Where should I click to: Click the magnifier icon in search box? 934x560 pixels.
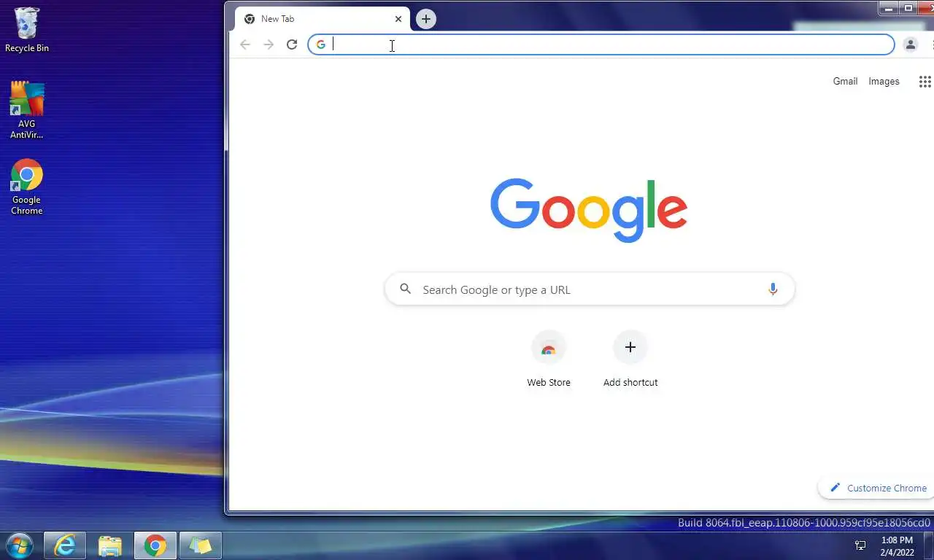405,289
